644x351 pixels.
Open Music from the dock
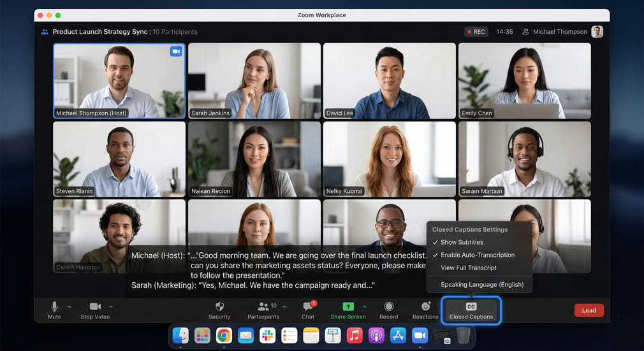(x=355, y=336)
